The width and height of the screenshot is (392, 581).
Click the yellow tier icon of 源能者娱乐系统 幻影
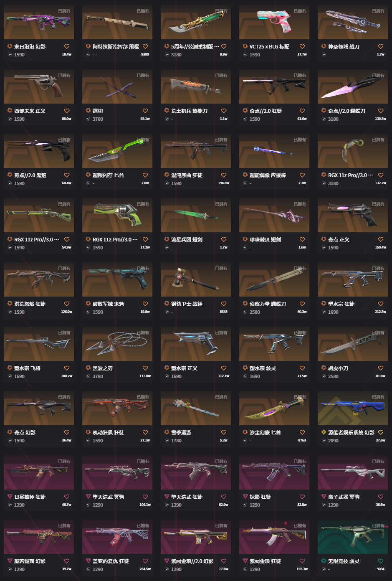click(x=324, y=432)
